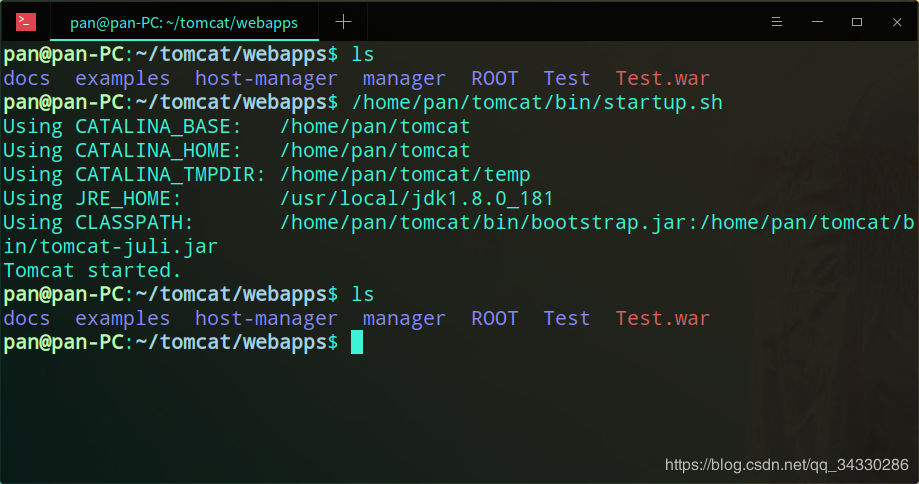Click the /home/pan/tomcat/temp path
Image resolution: width=919 pixels, height=484 pixels.
[x=404, y=174]
